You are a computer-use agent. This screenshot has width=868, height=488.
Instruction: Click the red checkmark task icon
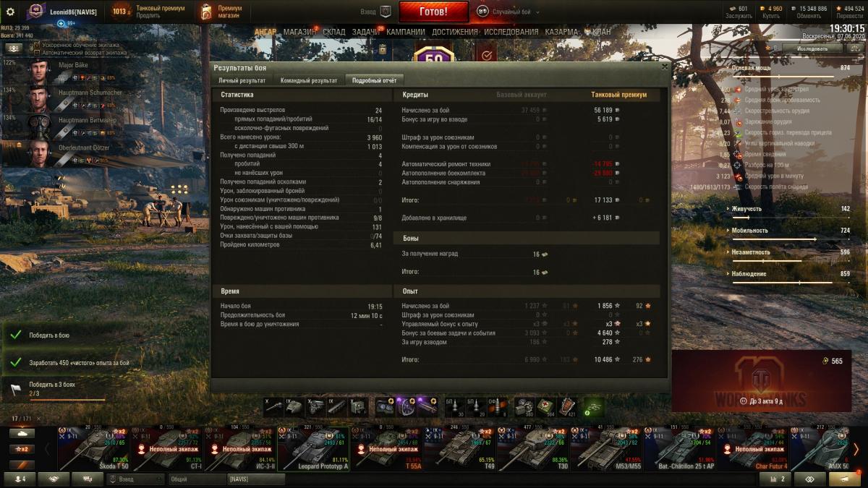pos(486,54)
